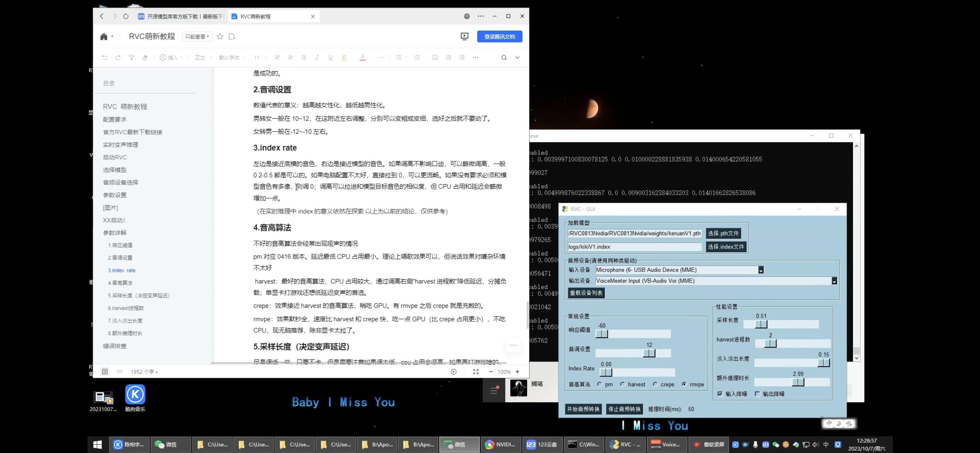Switch to the 开源模型库 browser tab
The height and width of the screenshot is (453, 980).
[x=179, y=16]
